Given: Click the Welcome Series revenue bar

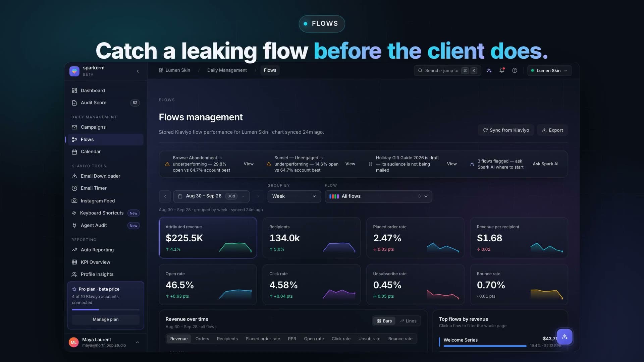Looking at the screenshot, I should (x=485, y=346).
